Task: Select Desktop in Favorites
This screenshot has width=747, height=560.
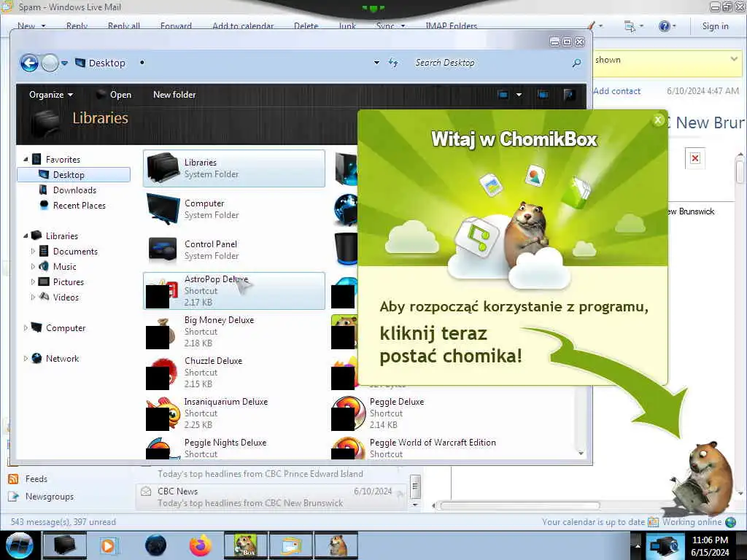Action: click(74, 175)
